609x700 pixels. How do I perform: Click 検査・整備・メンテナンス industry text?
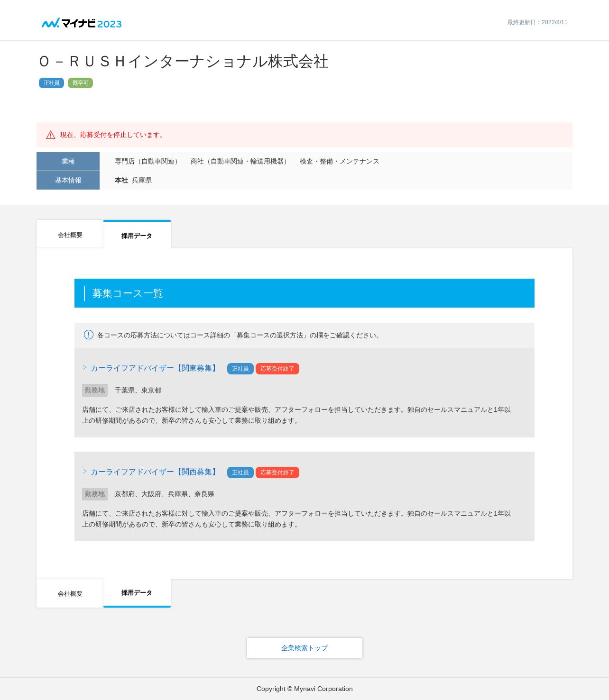tap(340, 162)
